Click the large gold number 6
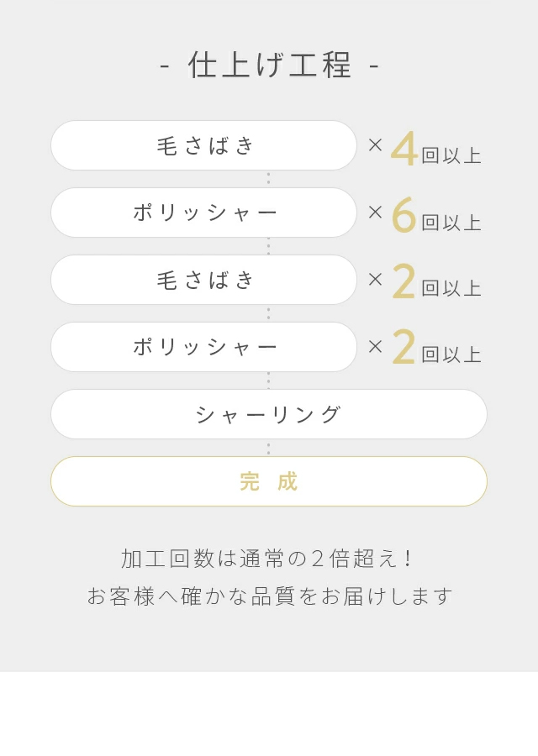This screenshot has width=538, height=756. pos(404,216)
